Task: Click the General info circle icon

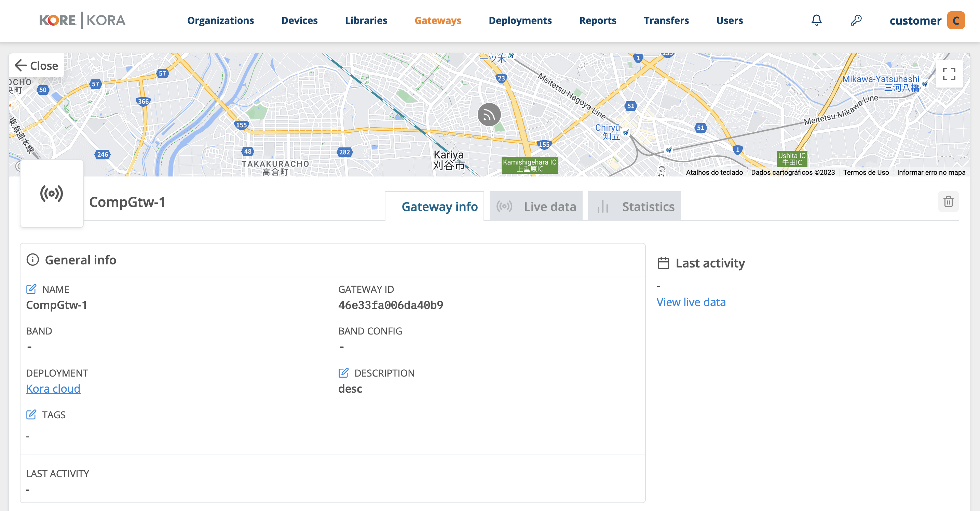Action: (x=33, y=260)
